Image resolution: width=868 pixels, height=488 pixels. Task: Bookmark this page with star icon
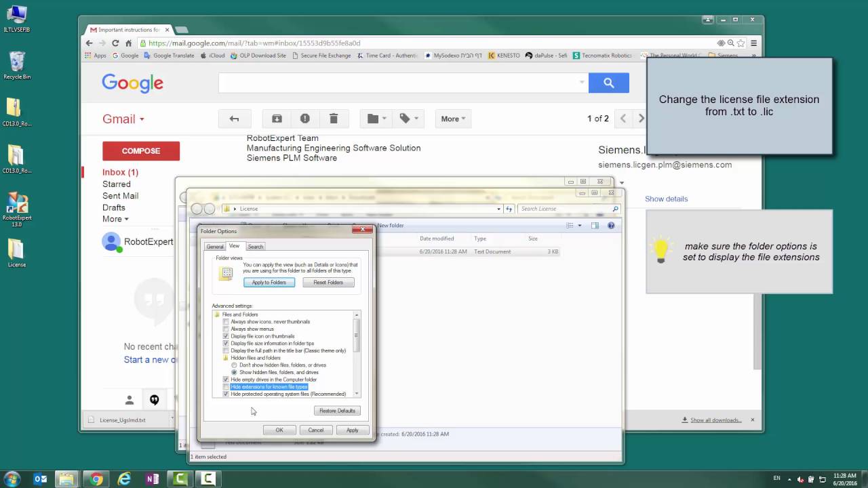741,43
